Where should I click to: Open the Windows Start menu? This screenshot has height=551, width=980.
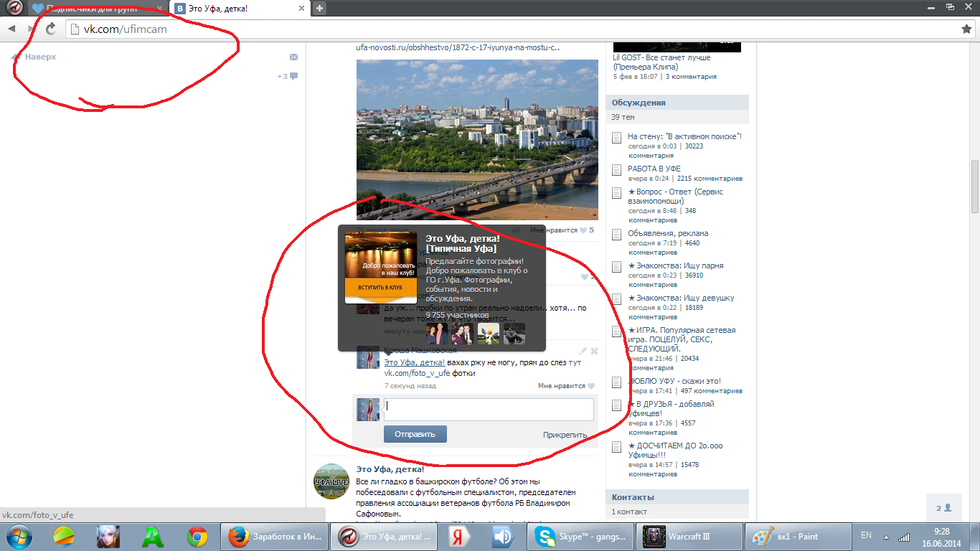point(19,536)
